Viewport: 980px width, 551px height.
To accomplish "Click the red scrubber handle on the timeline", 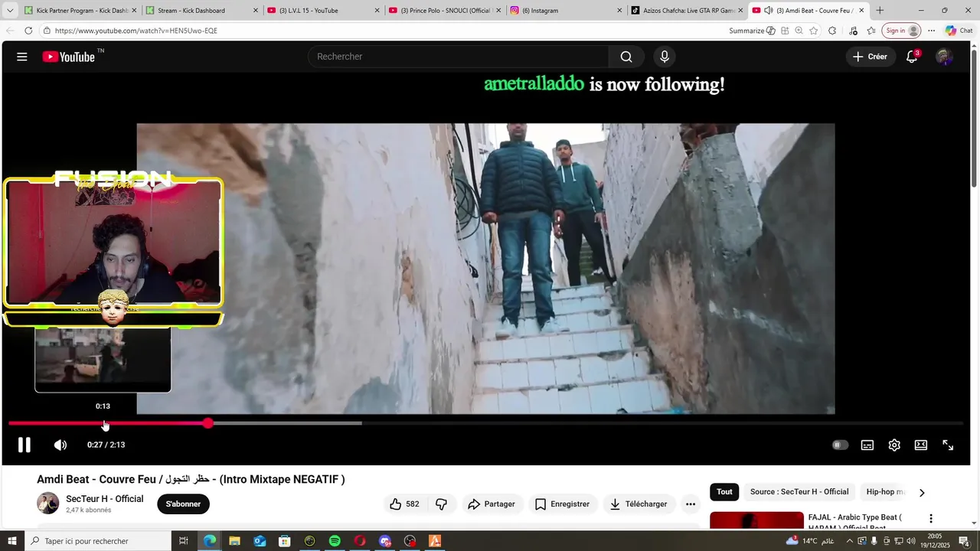I will 208,423.
